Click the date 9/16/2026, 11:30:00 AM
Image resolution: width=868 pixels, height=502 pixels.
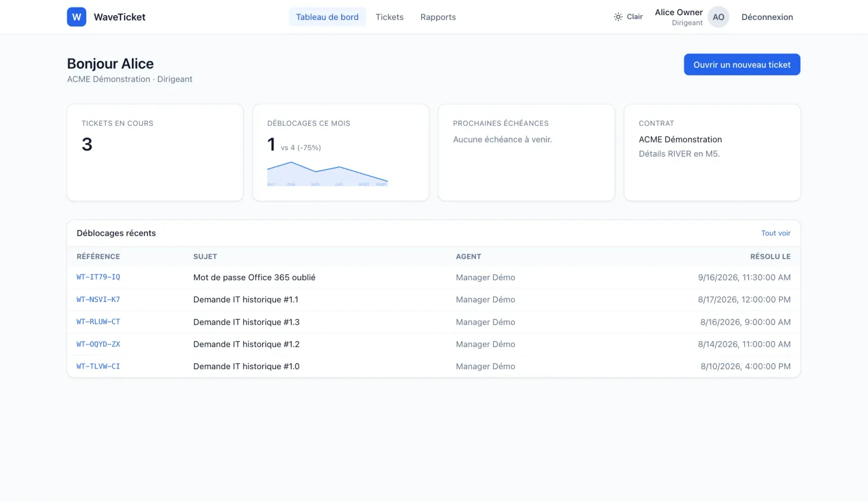744,278
